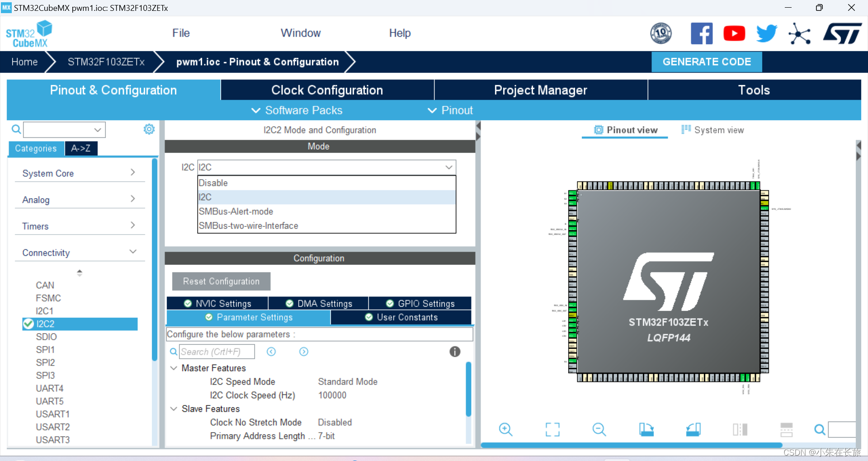Collapse the Slave Features group
The width and height of the screenshot is (868, 461).
(174, 409)
